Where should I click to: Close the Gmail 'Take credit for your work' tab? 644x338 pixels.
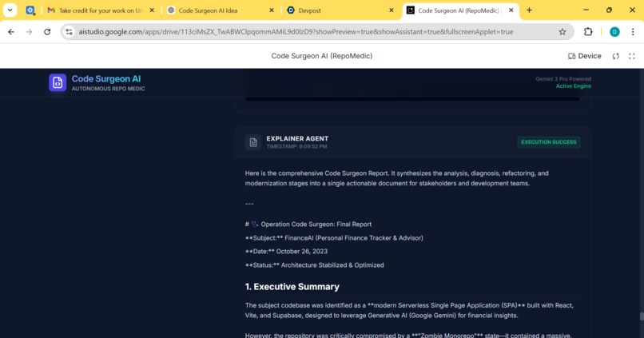(x=152, y=10)
